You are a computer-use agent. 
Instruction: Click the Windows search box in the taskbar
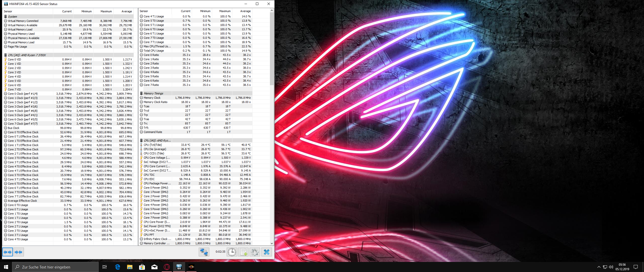tap(55, 267)
